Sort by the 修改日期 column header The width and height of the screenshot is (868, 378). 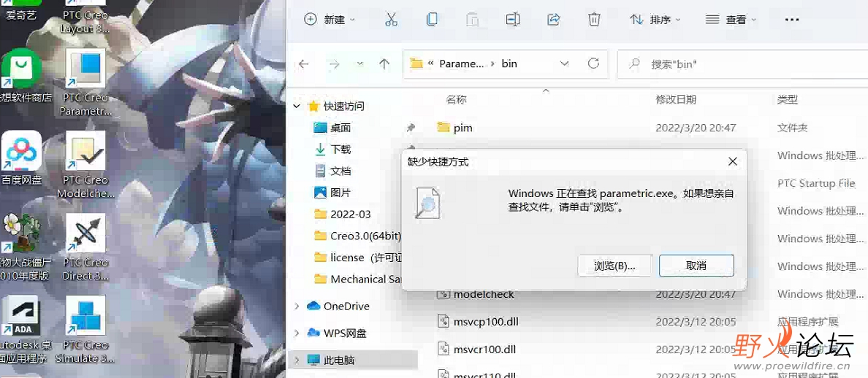676,99
